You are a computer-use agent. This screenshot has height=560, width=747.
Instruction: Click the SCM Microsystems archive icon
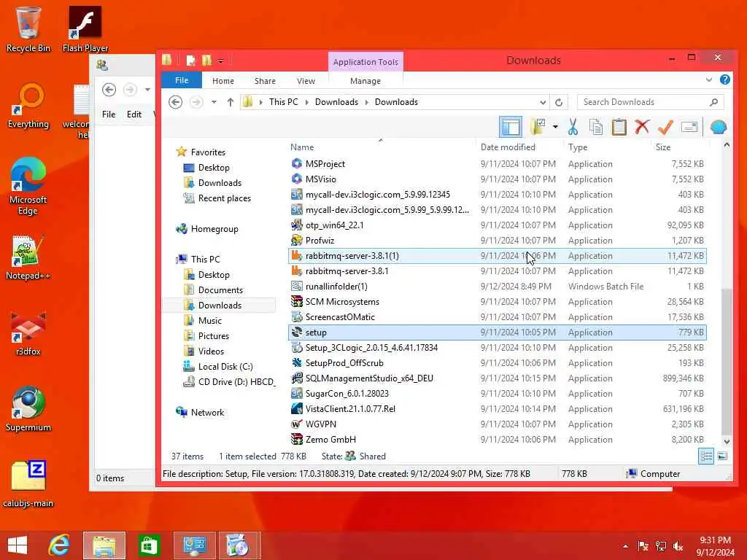coord(297,301)
